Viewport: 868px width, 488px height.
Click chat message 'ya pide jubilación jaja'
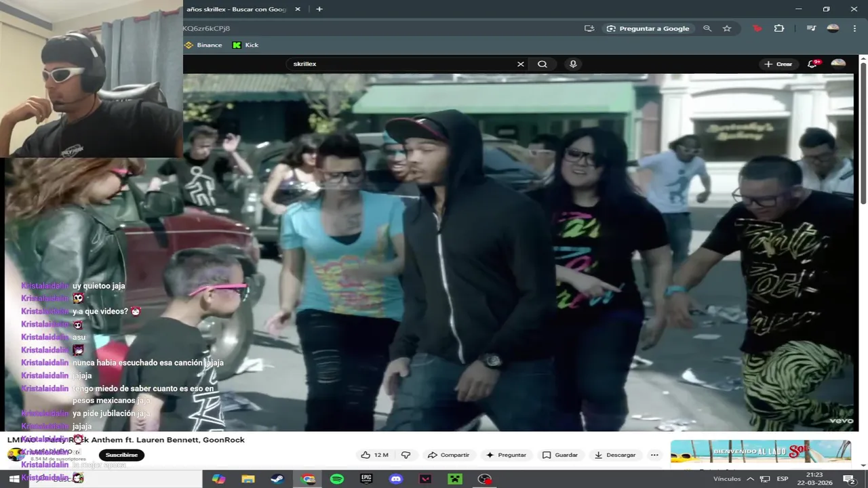pos(111,413)
